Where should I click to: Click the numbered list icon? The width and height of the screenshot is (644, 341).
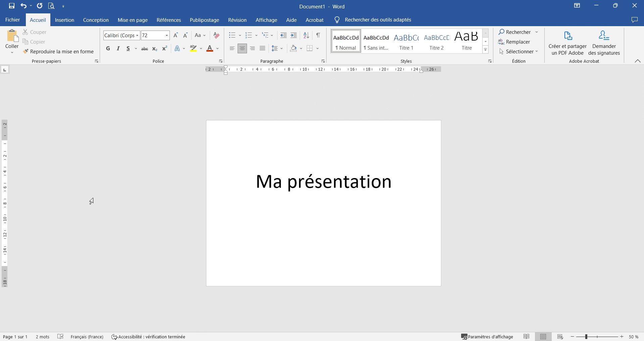[249, 35]
